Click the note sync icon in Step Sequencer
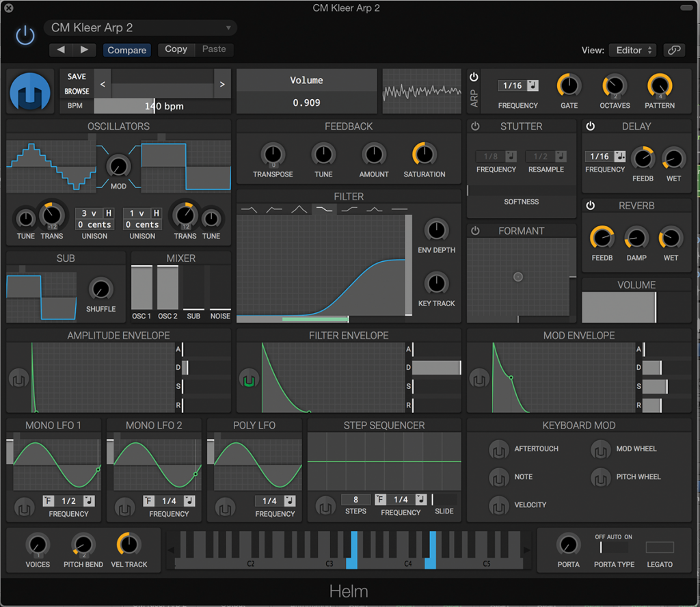Viewport: 700px width, 607px height. tap(421, 499)
